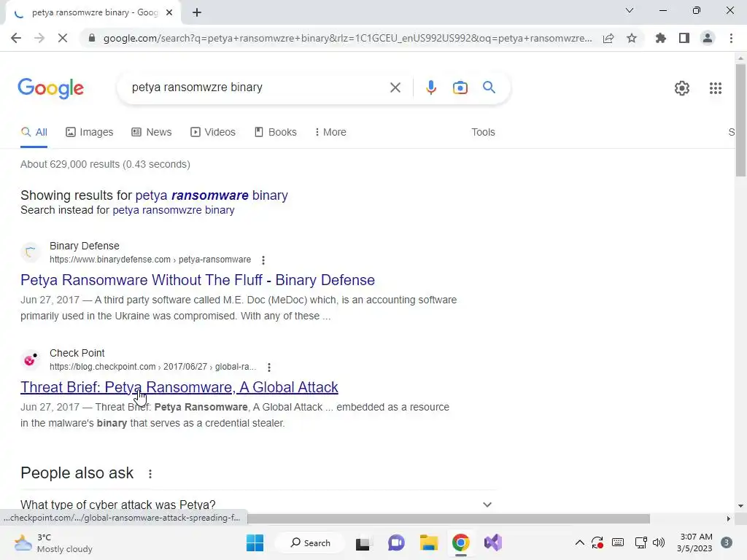747x560 pixels.
Task: View site info via the lock icon
Action: (x=91, y=38)
